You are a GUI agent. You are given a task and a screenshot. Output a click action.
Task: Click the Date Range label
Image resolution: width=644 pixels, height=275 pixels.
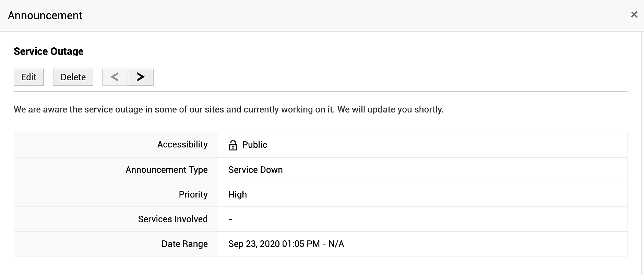pyautogui.click(x=184, y=244)
